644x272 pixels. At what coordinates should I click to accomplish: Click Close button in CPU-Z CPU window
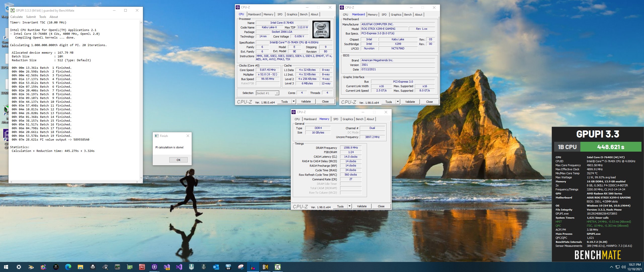click(x=325, y=101)
